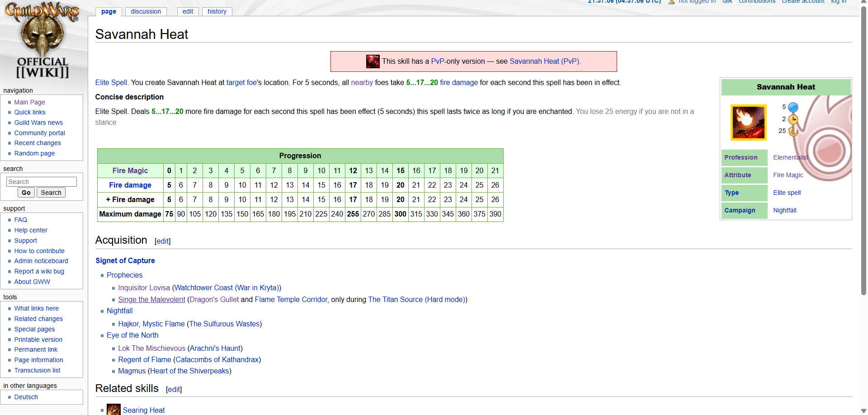Open Community portal
The image size is (868, 415).
click(39, 133)
